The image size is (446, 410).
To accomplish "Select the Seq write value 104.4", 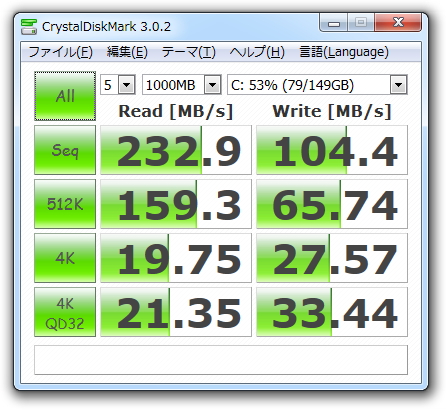I will 332,150.
